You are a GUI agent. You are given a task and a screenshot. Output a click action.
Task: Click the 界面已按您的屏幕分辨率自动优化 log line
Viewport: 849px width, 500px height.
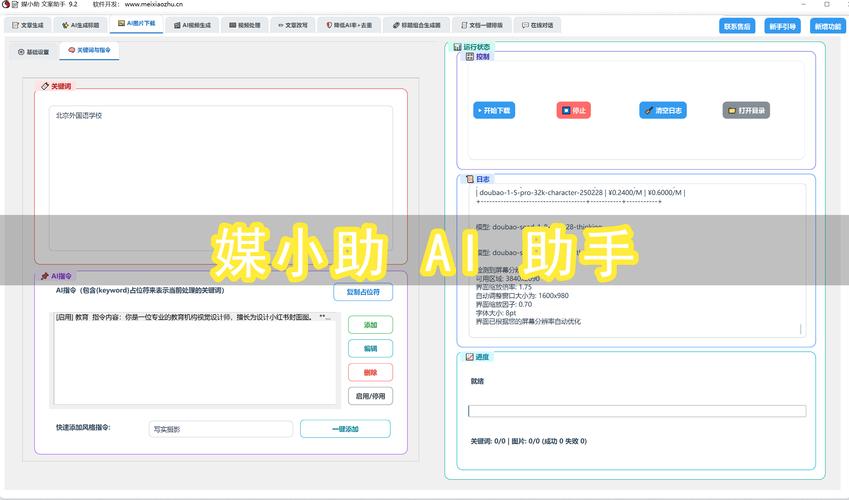[528, 322]
